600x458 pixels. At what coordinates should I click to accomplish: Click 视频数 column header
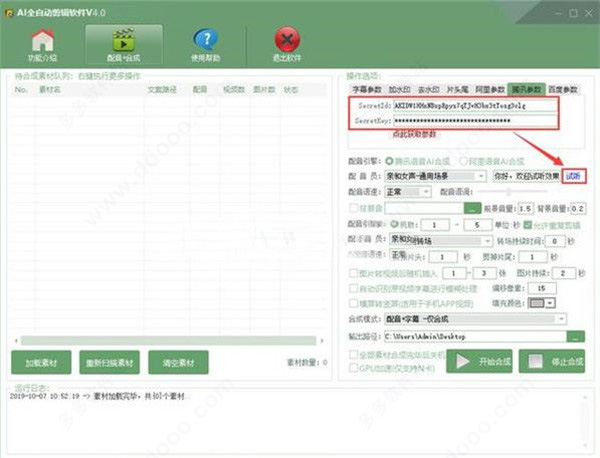[x=234, y=90]
